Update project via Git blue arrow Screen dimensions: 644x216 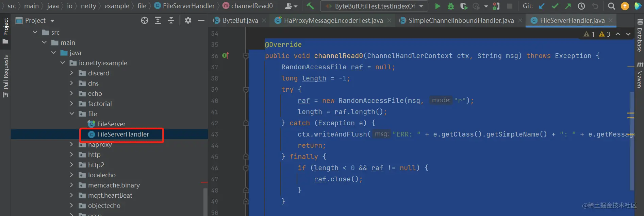click(542, 6)
